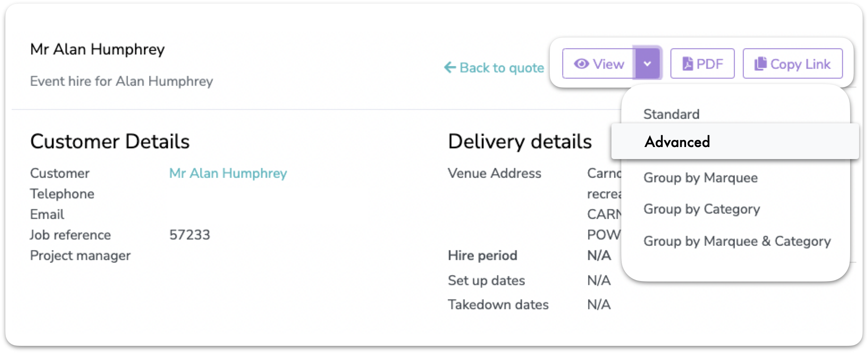
Task: Click the job reference number 57233
Action: pos(190,235)
